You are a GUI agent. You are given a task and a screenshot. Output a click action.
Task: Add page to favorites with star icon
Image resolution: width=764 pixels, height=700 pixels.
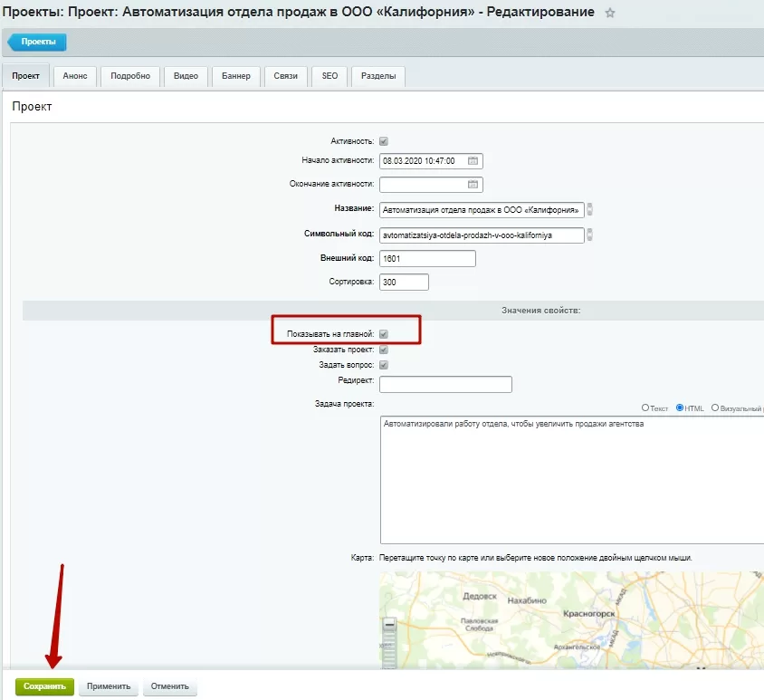pos(609,14)
